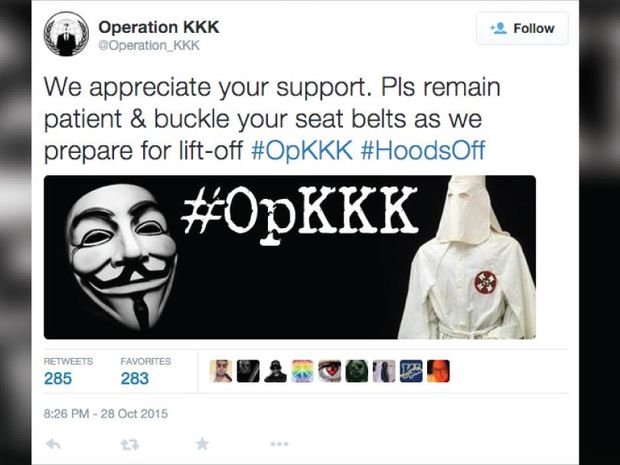This screenshot has height=465, width=620.
Task: Open the red eye avatar
Action: (x=330, y=371)
